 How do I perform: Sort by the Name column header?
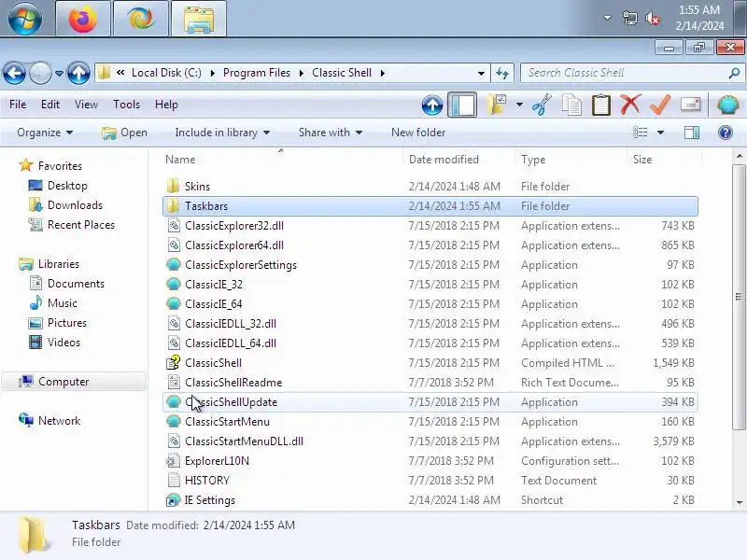click(x=281, y=160)
